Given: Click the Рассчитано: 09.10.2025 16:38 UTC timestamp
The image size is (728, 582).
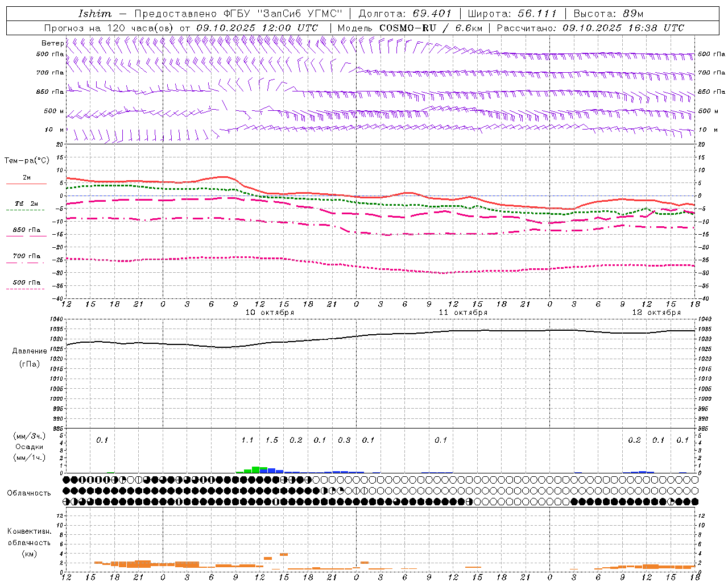Looking at the screenshot, I should (590, 28).
